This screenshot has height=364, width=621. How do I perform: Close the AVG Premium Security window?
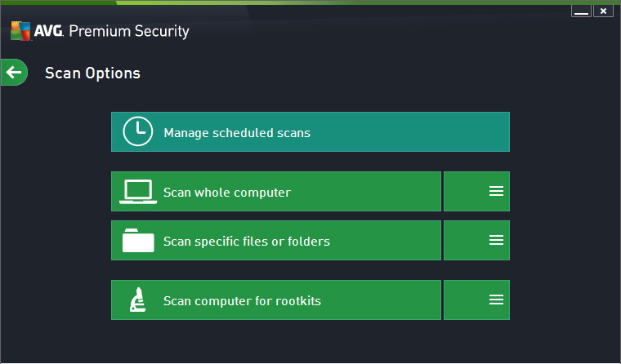pyautogui.click(x=603, y=11)
